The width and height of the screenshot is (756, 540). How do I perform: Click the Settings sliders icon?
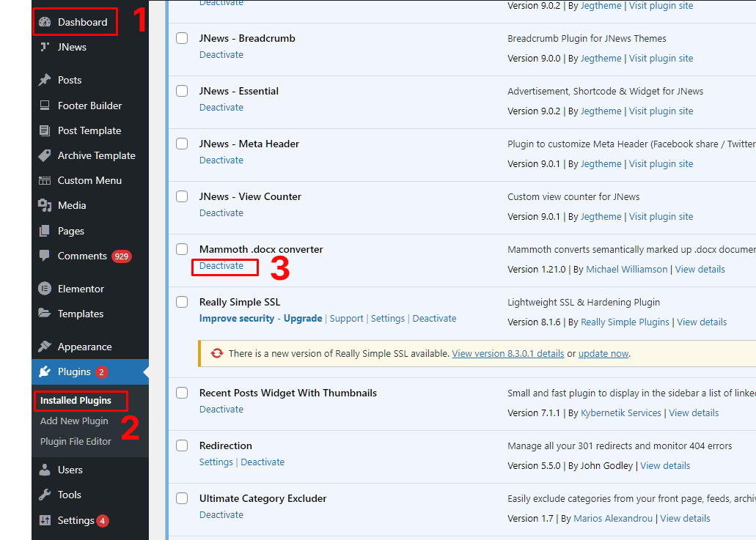point(45,520)
